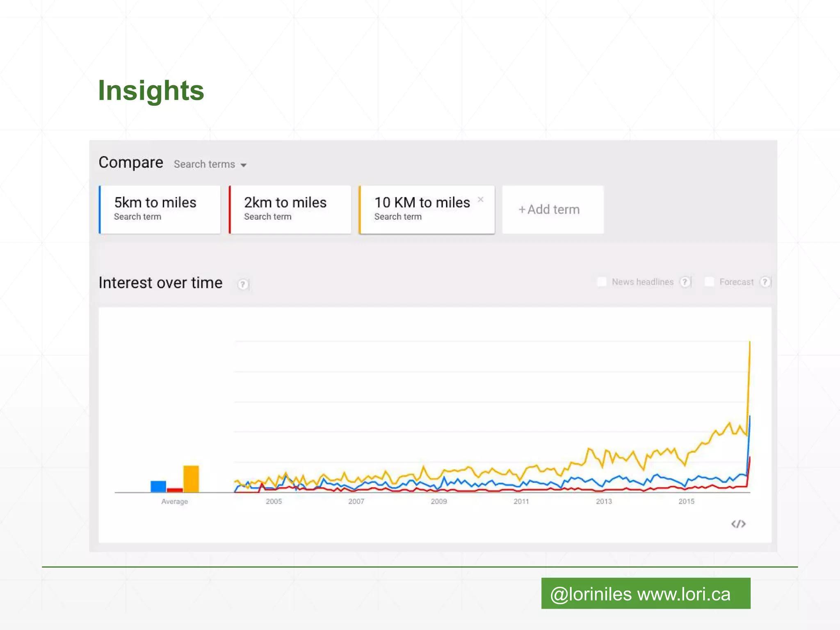The image size is (840, 630).
Task: Click help icon next to Interest over time
Action: coord(243,284)
